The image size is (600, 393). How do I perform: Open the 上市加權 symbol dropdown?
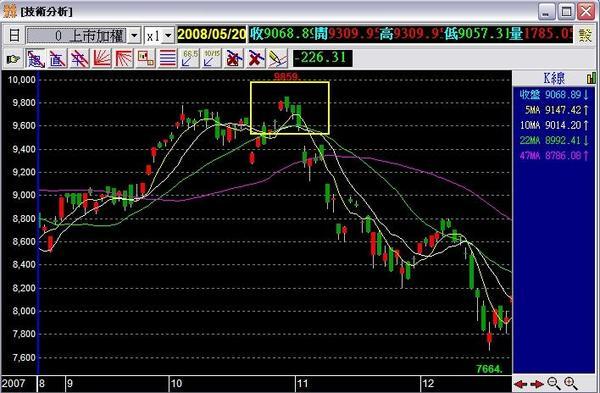click(134, 36)
